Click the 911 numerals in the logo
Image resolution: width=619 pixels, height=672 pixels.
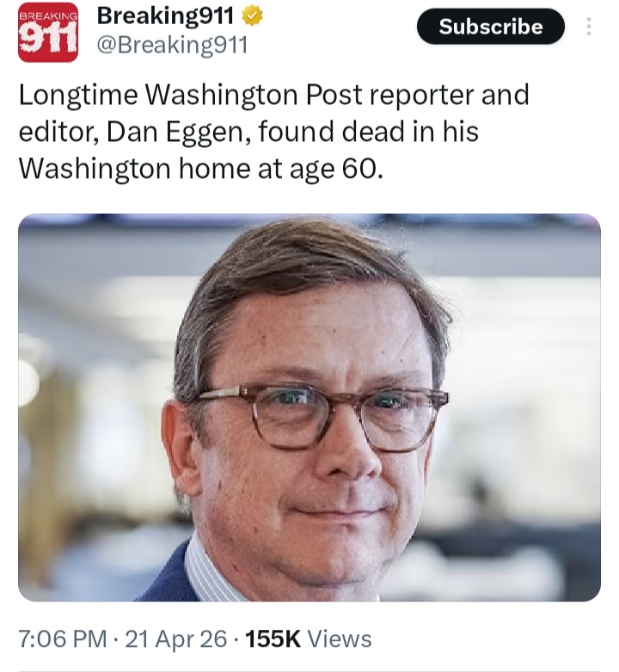[x=47, y=40]
